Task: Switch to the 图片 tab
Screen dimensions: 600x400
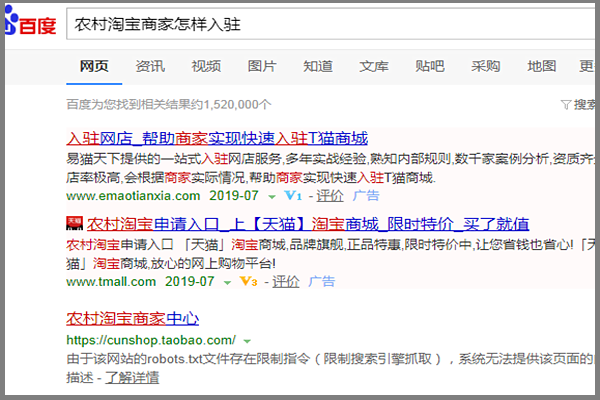Action: click(262, 66)
